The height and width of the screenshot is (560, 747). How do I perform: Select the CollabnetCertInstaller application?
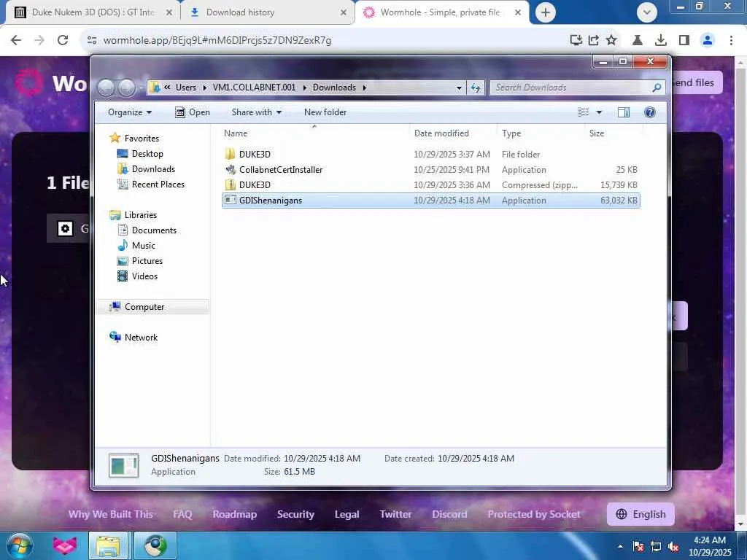(430, 169)
